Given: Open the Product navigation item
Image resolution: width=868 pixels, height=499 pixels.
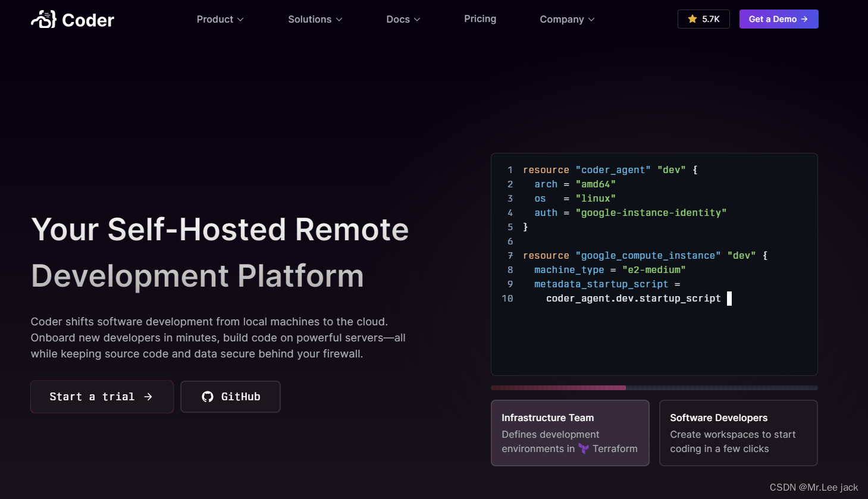Looking at the screenshot, I should [220, 19].
